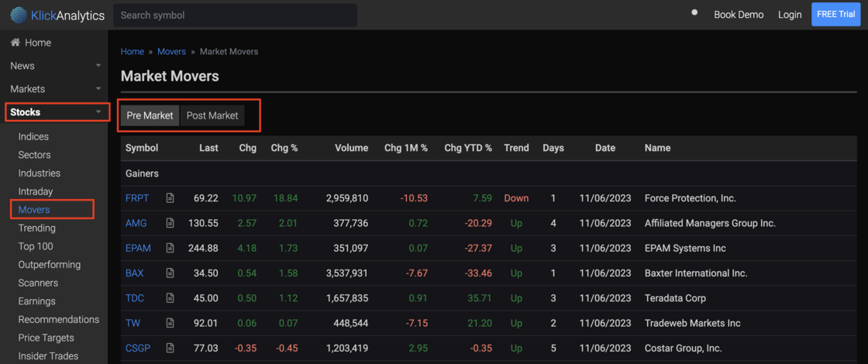Screen dimensions: 868x364
Task: Open Sectors in the sidebar
Action: point(34,155)
